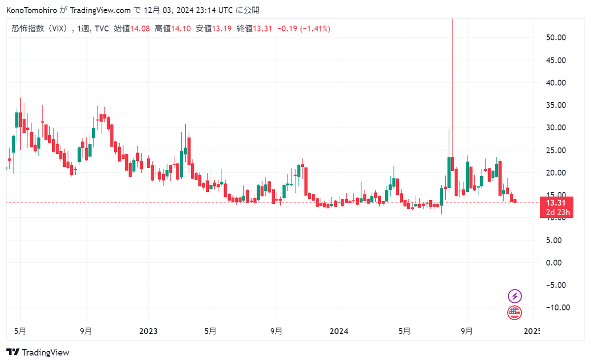Viewport: 591px width, 364px height.
Task: Click the low value 安値13.19
Action: pyautogui.click(x=213, y=29)
